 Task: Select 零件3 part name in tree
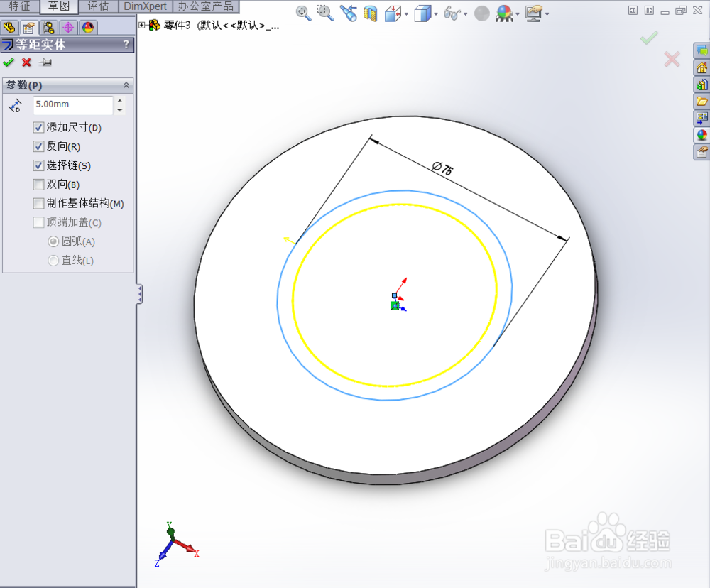pyautogui.click(x=177, y=26)
